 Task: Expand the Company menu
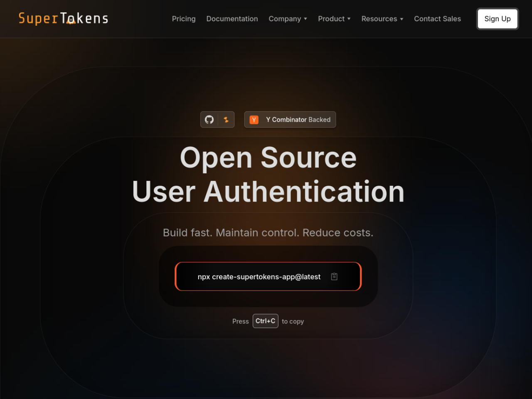[x=288, y=19]
